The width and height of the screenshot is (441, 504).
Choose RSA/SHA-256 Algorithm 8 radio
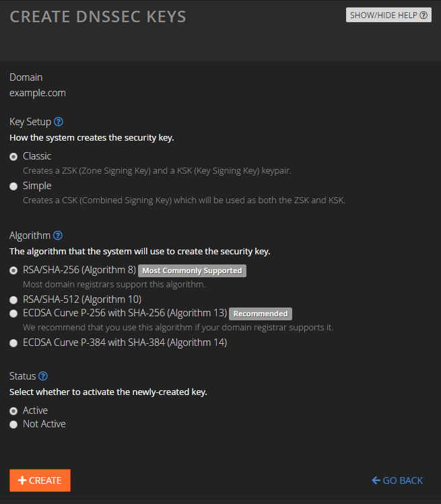13,271
